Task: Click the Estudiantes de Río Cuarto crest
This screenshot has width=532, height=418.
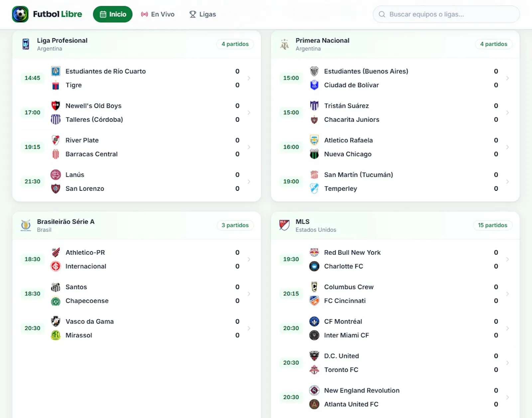Action: click(x=56, y=71)
